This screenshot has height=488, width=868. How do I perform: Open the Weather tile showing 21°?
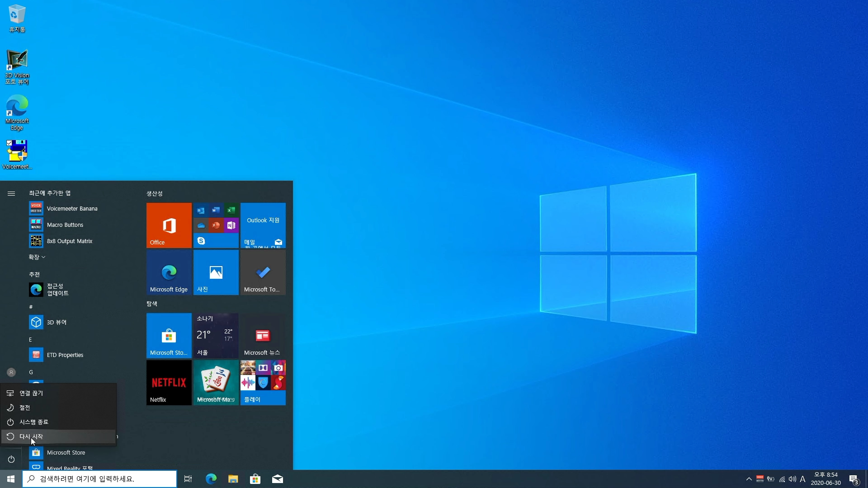coord(216,335)
